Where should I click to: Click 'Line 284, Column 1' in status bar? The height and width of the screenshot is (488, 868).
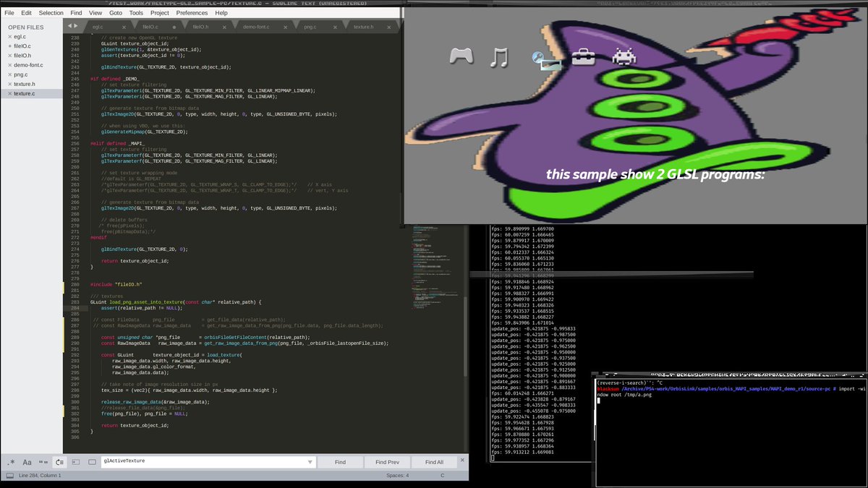point(41,475)
